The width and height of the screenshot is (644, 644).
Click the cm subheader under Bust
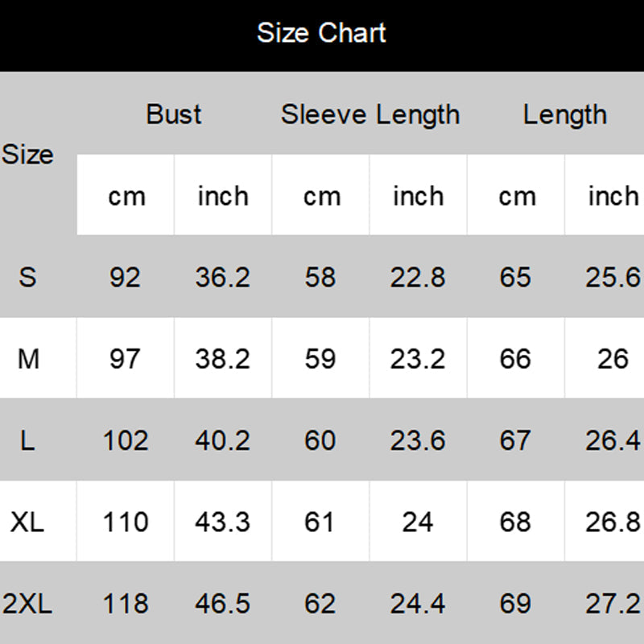[x=126, y=196]
